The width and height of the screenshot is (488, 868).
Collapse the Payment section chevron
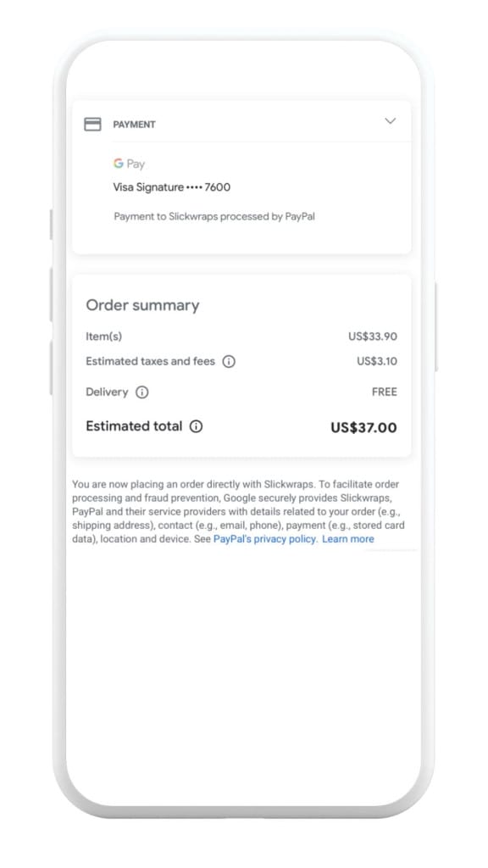tap(390, 120)
